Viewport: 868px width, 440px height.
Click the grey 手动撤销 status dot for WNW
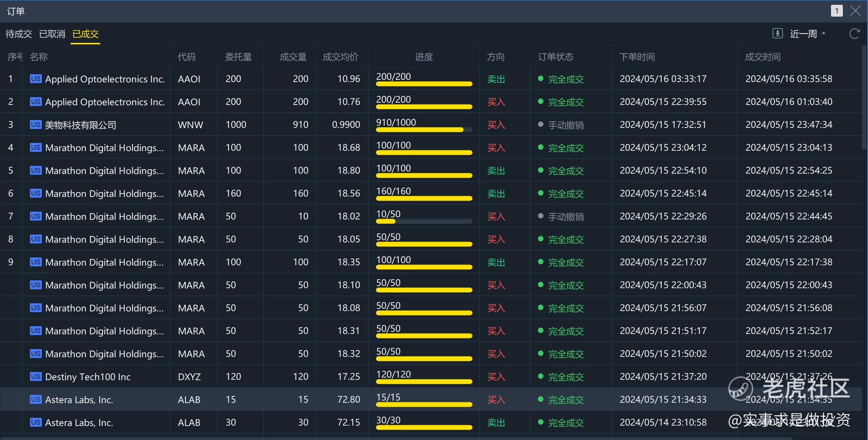[541, 124]
